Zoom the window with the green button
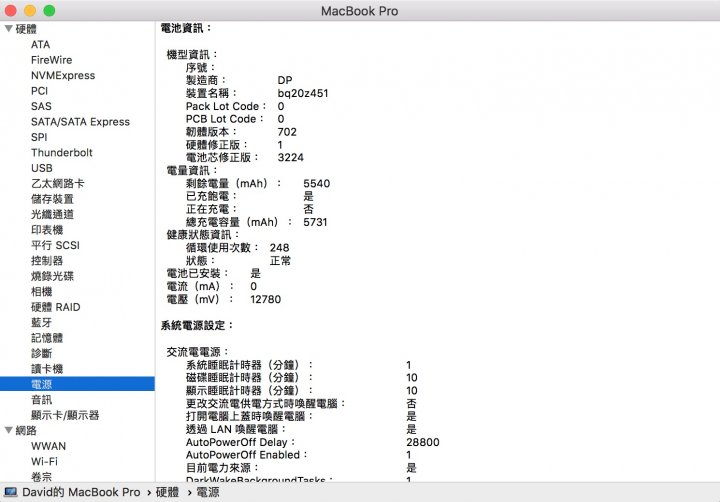Screen dimensions: 720x502 [49, 10]
